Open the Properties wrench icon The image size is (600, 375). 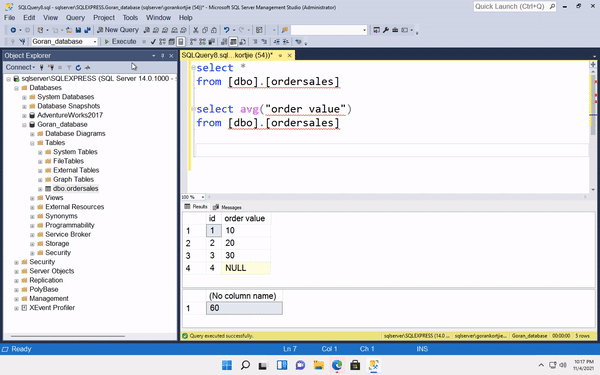[386, 30]
